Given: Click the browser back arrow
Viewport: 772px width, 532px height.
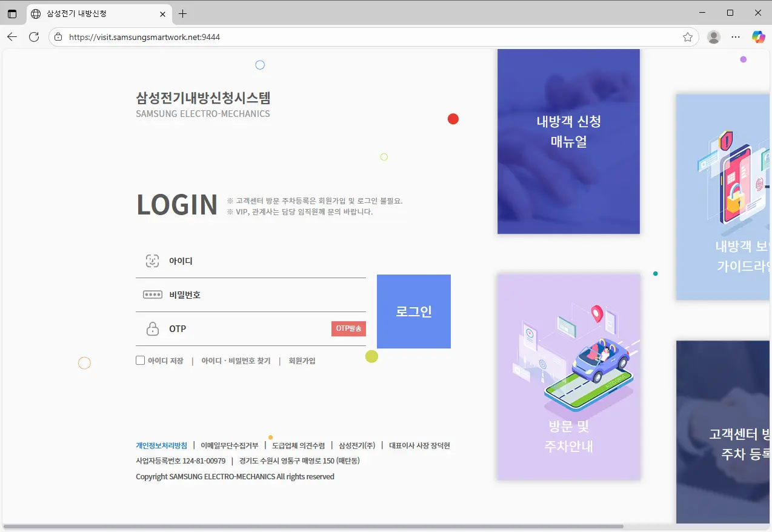Looking at the screenshot, I should (x=12, y=37).
